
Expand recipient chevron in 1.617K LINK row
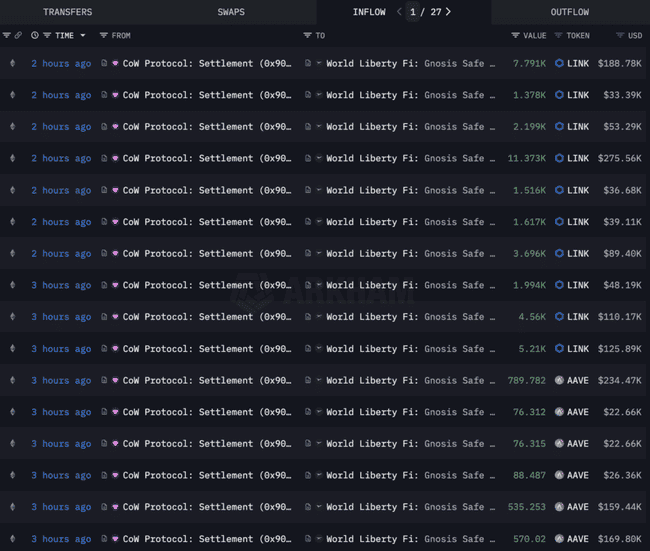pyautogui.click(x=319, y=221)
